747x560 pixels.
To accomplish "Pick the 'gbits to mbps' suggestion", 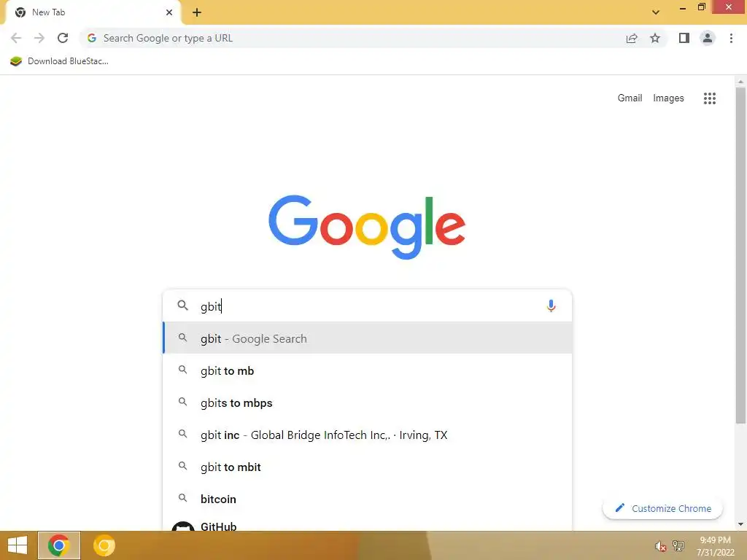I will click(x=368, y=402).
